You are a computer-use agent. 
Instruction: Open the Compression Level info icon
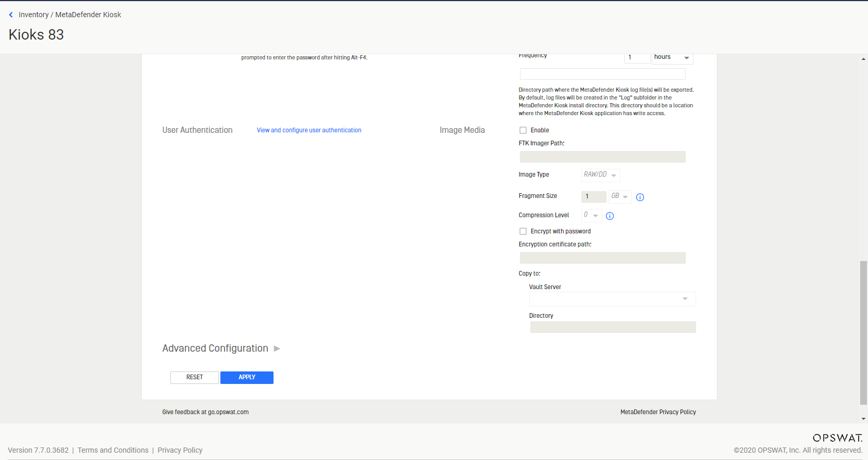[610, 216]
